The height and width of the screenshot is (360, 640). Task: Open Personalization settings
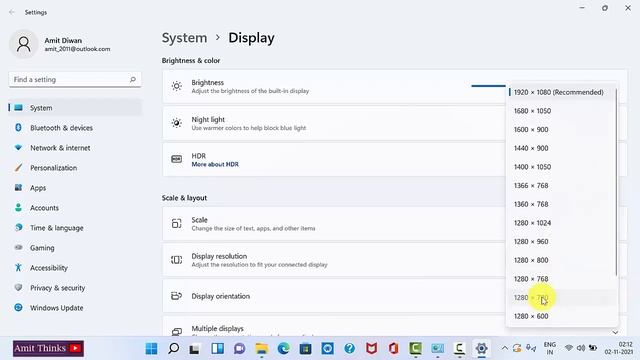(75, 168)
